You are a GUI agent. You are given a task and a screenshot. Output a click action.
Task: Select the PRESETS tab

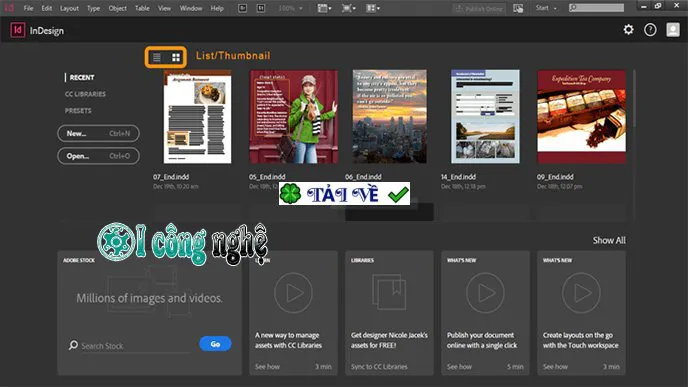pos(78,111)
